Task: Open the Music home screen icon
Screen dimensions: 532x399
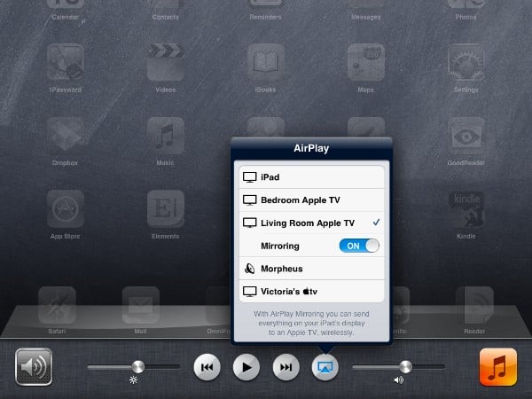Action: coord(166,136)
